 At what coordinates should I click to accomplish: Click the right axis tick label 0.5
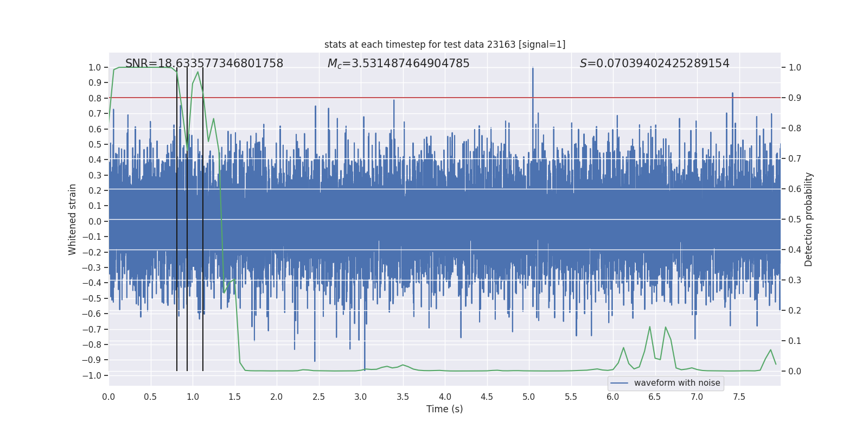(795, 220)
